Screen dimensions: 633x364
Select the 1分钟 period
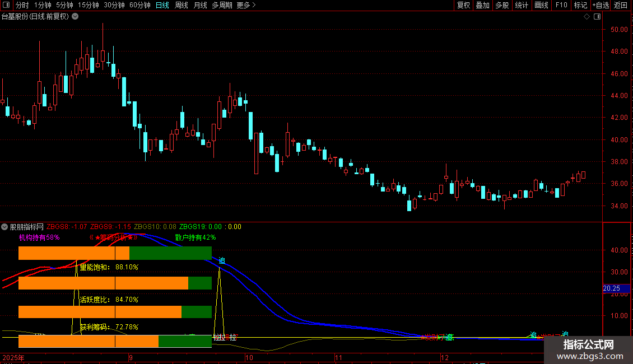click(x=43, y=5)
